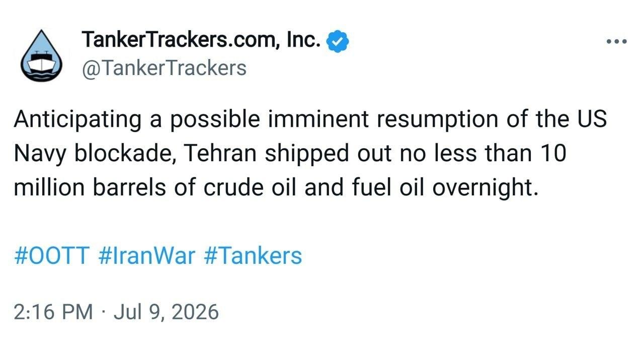
Task: Click the Jul 9, 2026 date
Action: [x=167, y=312]
